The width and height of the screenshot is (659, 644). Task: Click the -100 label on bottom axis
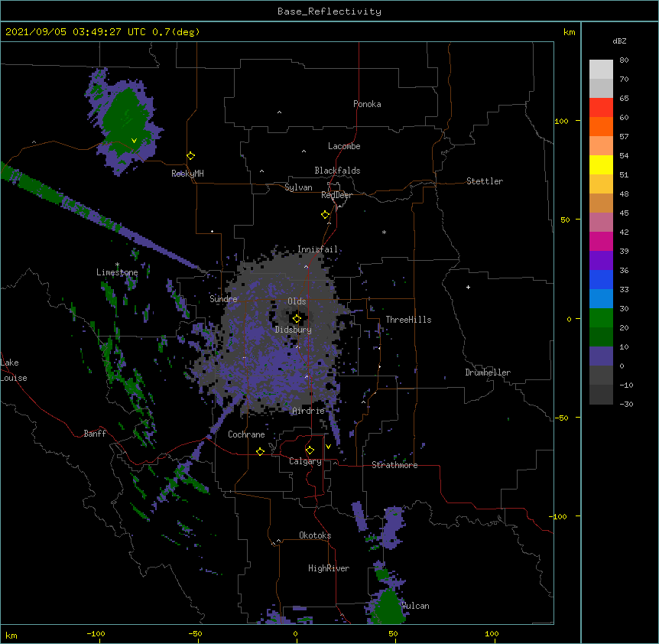(96, 633)
